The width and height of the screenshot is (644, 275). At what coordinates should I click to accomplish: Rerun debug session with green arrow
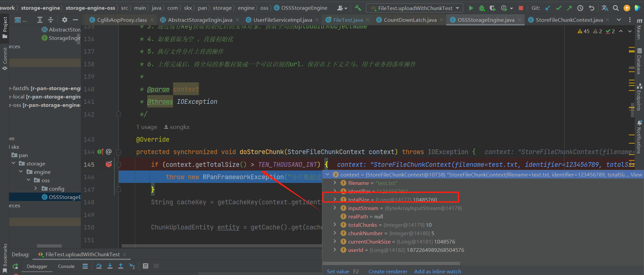tap(15, 266)
